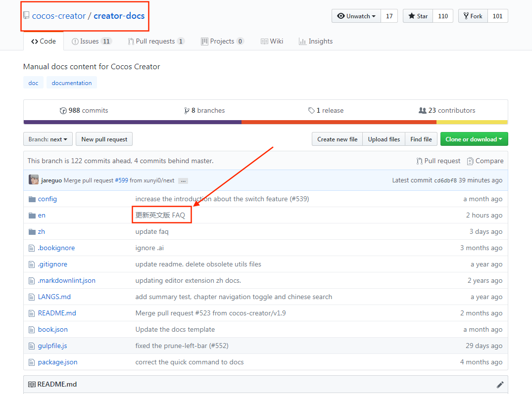Image resolution: width=532 pixels, height=394 pixels.
Task: Click the package.json file icon
Action: point(32,362)
